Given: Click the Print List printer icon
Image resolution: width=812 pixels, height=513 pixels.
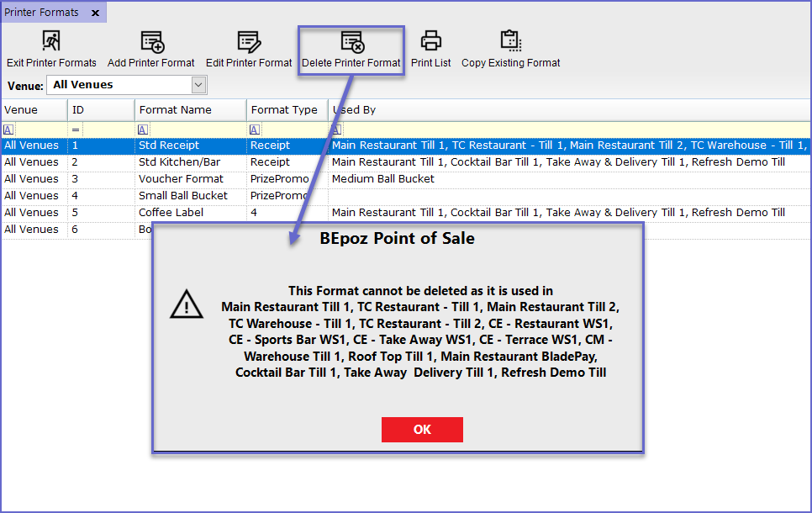Looking at the screenshot, I should 431,41.
